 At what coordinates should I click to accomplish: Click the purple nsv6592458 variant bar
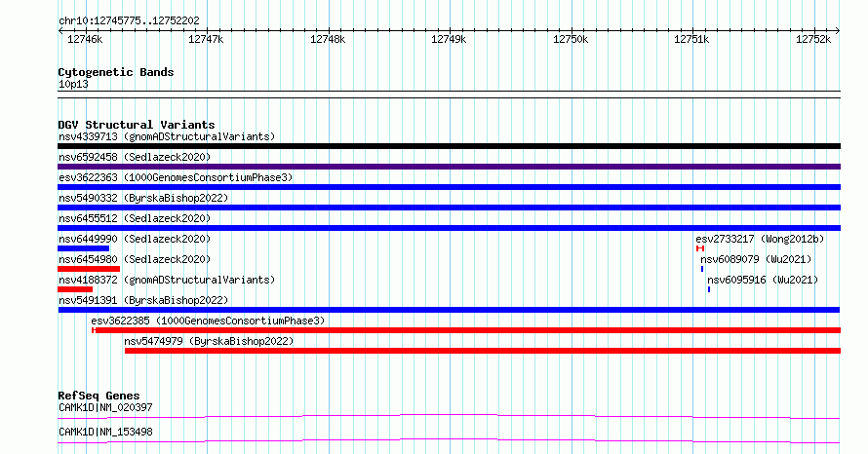[449, 167]
